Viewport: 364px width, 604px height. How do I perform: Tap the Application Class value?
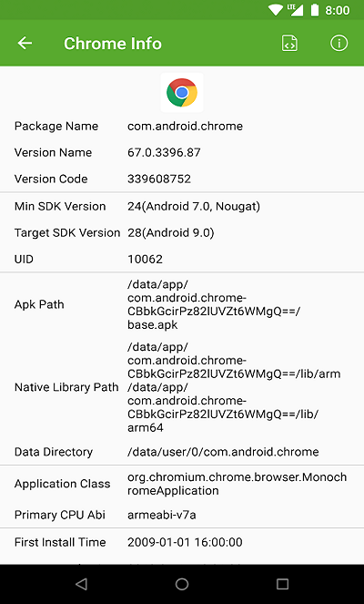(237, 484)
